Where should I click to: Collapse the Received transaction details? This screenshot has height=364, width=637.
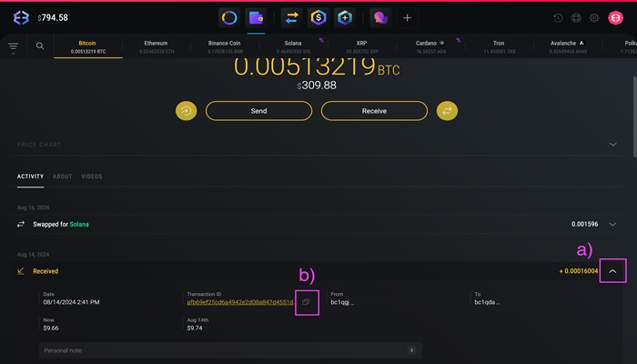pos(612,271)
